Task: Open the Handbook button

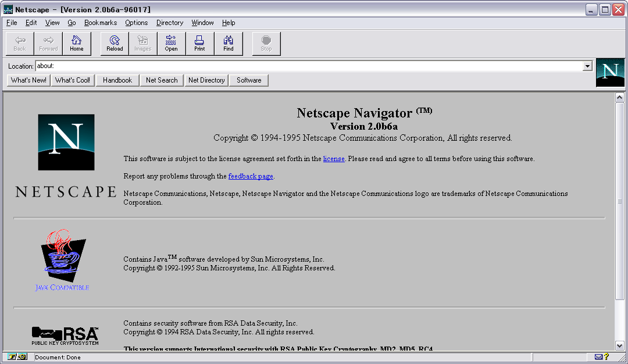Action: 117,80
